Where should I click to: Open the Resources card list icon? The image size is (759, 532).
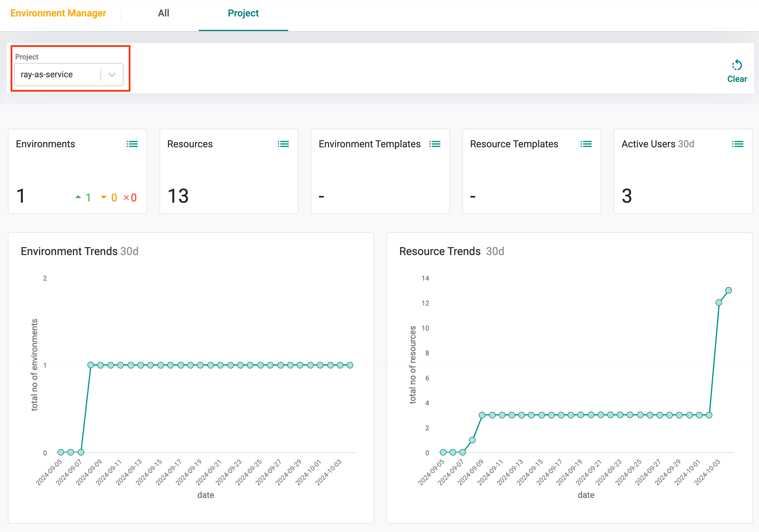(283, 144)
